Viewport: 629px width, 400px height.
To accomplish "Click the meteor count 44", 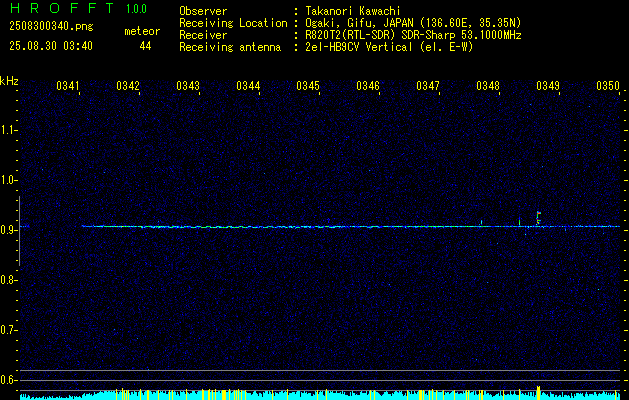I will pos(145,46).
